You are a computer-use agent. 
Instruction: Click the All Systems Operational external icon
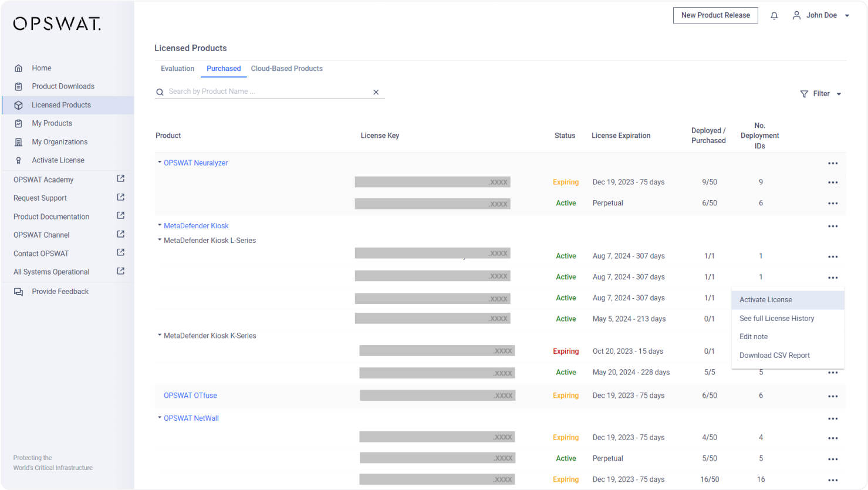pos(121,271)
